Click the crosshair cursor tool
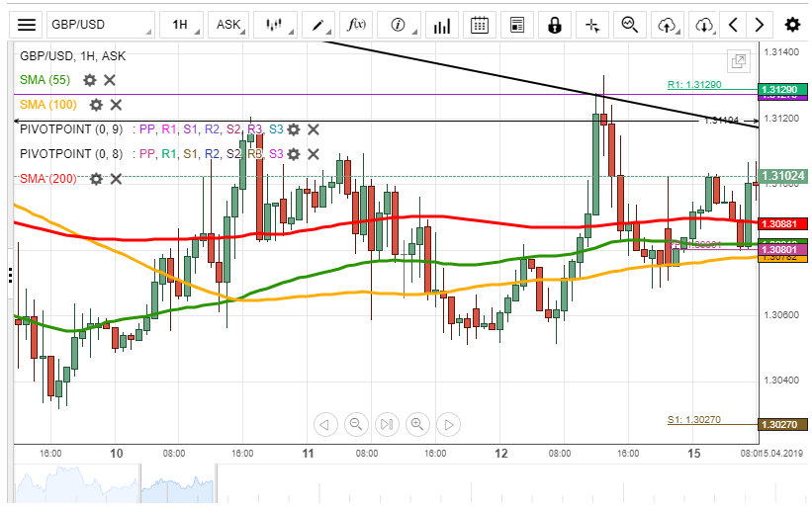This screenshot has height=507, width=812. tap(591, 25)
